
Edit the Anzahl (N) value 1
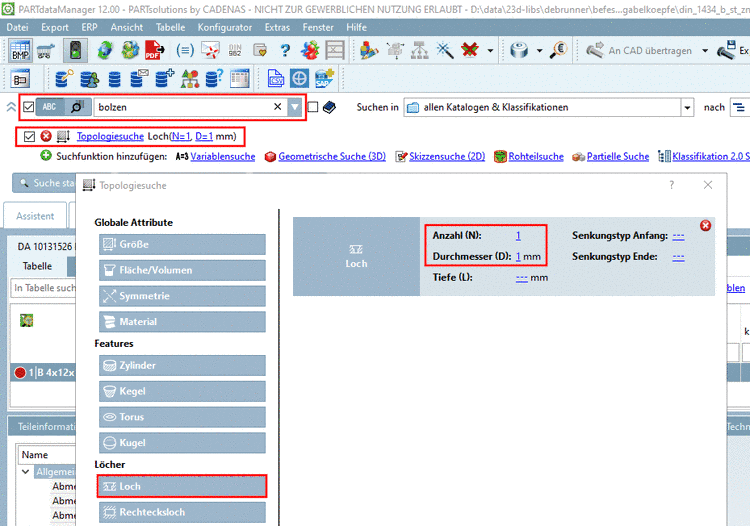(518, 236)
